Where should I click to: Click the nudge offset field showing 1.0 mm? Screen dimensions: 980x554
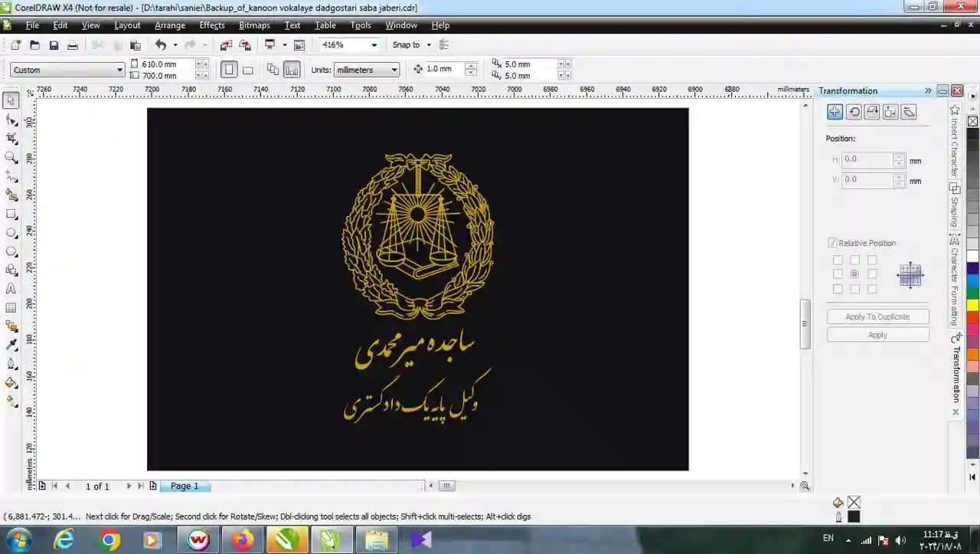point(444,69)
